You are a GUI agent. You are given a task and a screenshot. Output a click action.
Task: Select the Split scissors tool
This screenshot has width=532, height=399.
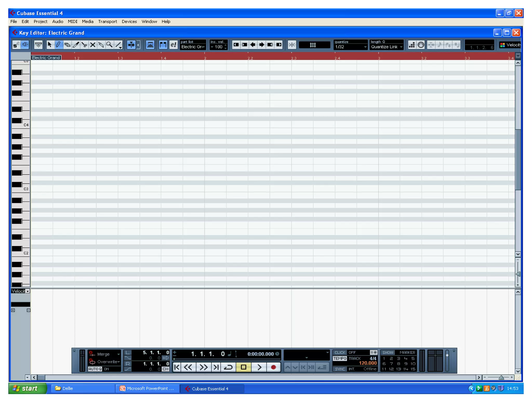pyautogui.click(x=84, y=45)
